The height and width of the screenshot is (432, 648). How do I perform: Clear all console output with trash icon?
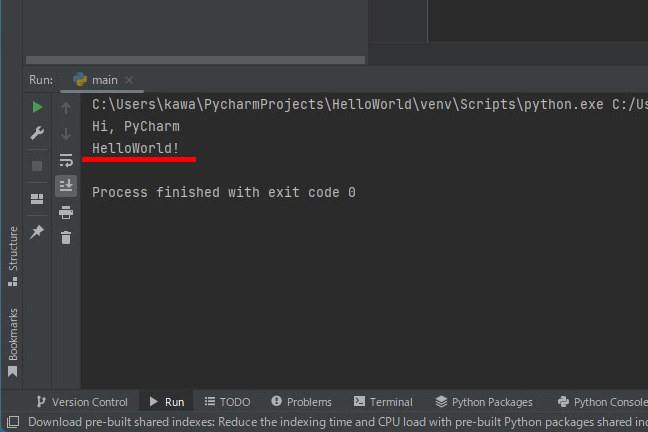coord(66,238)
